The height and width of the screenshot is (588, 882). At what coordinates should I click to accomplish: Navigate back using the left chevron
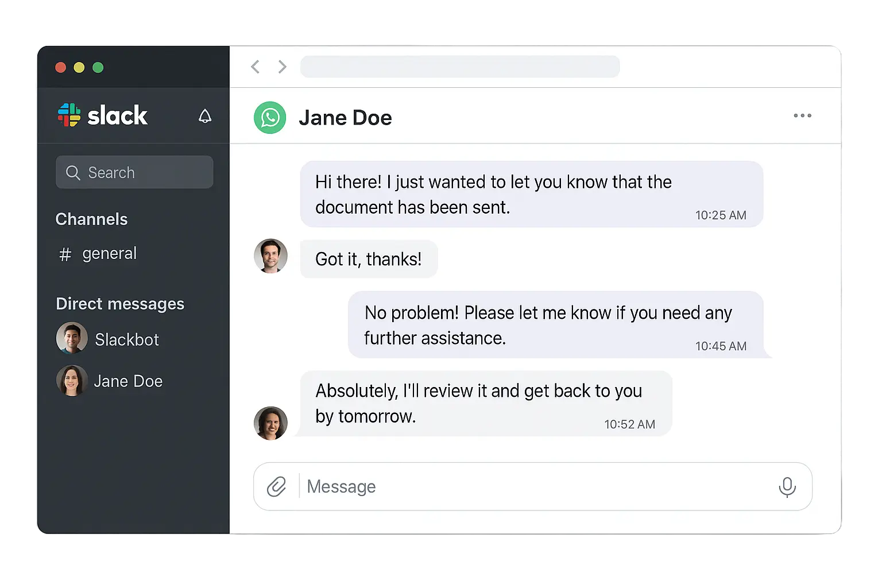coord(255,67)
